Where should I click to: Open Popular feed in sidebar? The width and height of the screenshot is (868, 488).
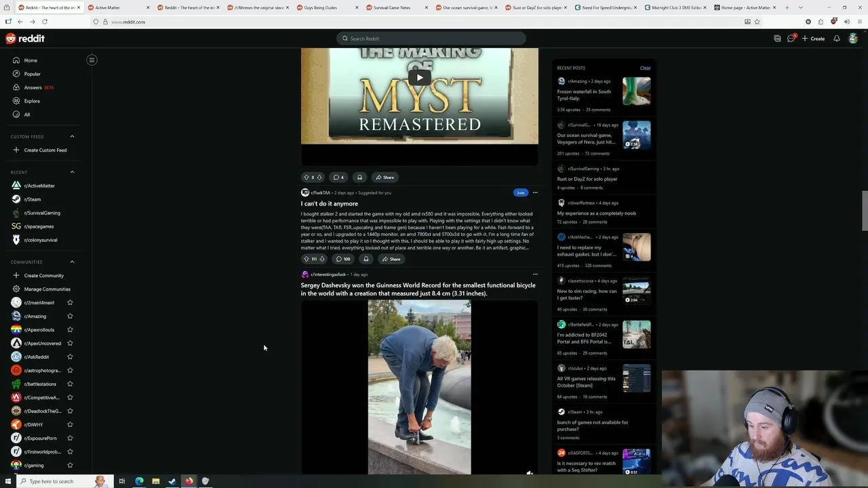coord(32,74)
